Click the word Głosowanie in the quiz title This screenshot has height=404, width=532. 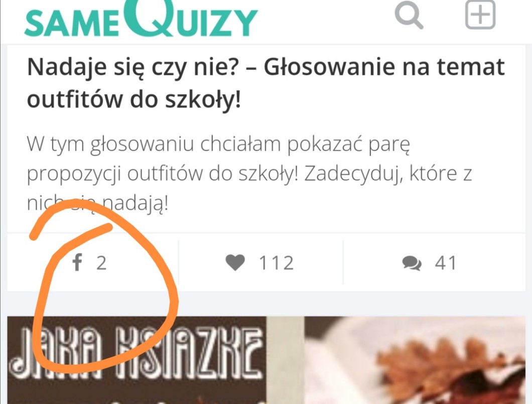point(329,67)
